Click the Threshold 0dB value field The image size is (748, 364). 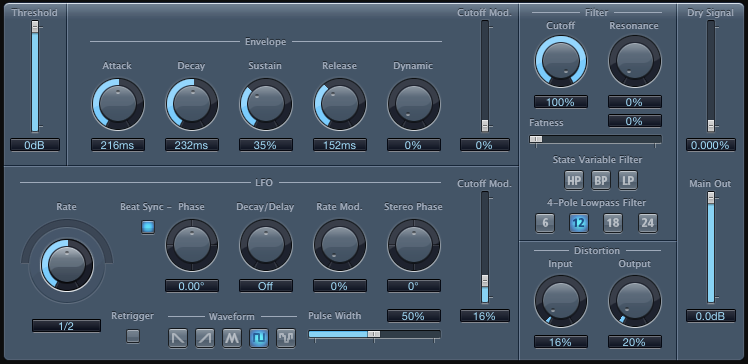(35, 145)
